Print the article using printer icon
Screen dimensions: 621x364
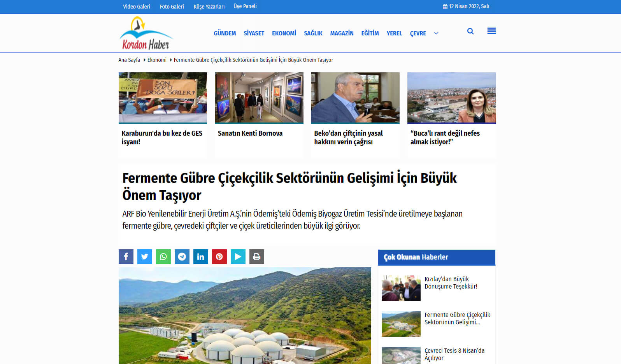[257, 257]
